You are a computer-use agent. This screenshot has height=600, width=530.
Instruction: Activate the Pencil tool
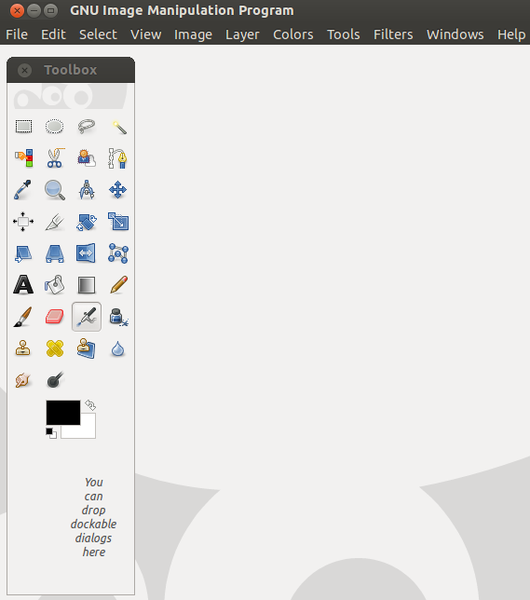(x=118, y=285)
